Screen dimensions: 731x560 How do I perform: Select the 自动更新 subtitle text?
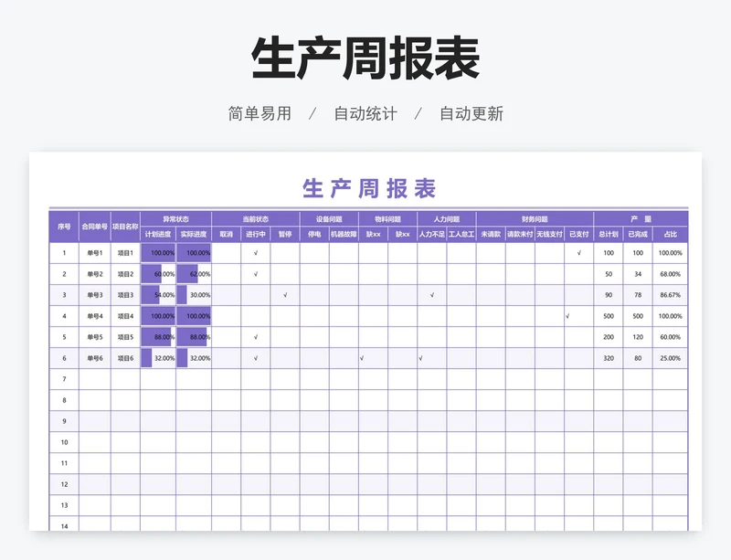point(471,113)
